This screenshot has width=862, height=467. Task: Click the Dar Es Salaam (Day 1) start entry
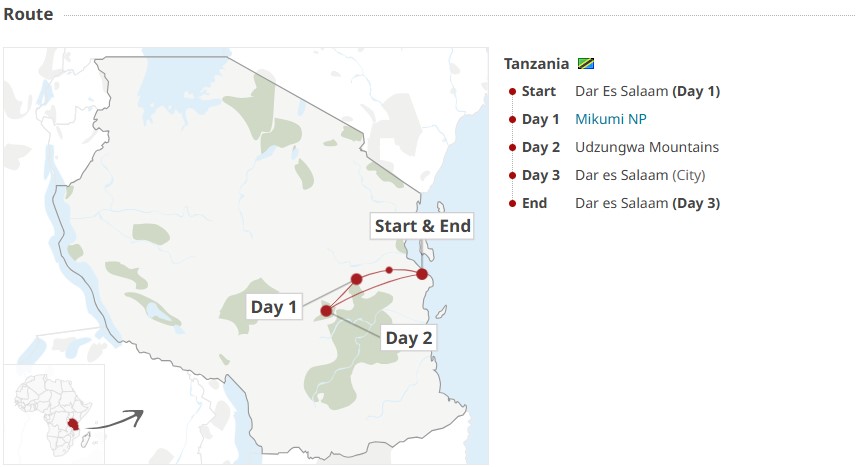(647, 91)
